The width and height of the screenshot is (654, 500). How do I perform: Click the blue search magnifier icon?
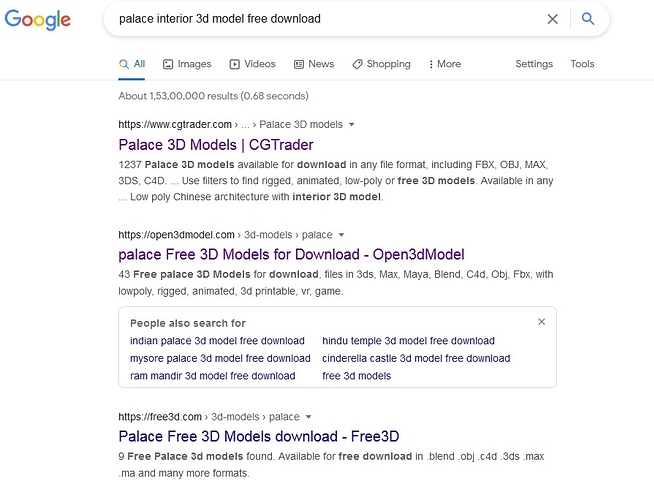point(588,19)
